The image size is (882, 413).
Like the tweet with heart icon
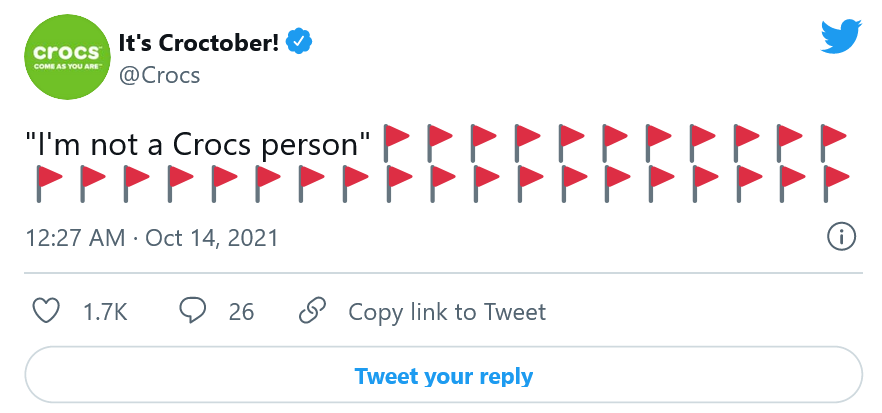click(x=47, y=311)
